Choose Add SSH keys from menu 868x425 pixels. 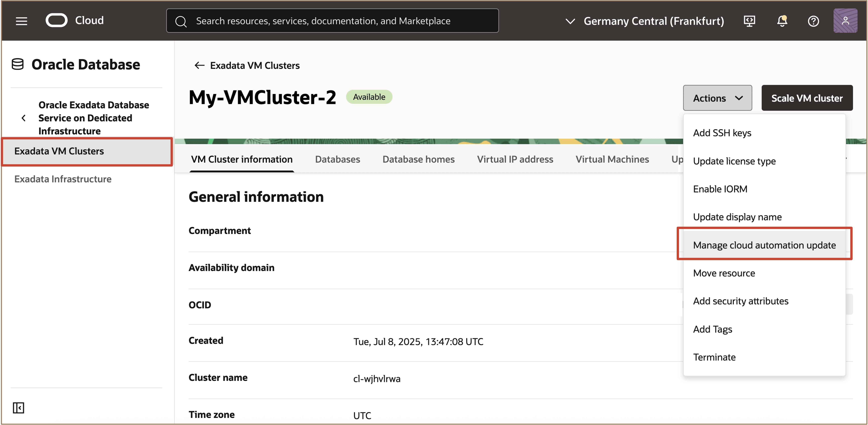point(764,133)
